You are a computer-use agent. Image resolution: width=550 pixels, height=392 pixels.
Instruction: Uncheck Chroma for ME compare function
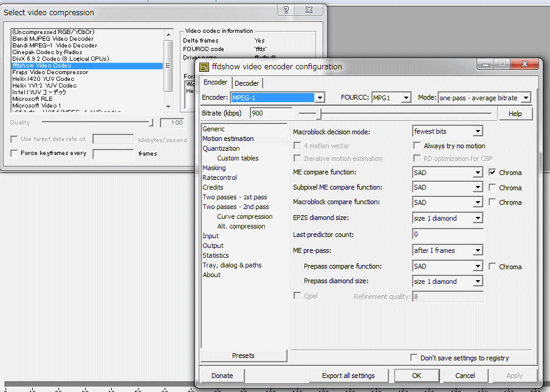[492, 173]
